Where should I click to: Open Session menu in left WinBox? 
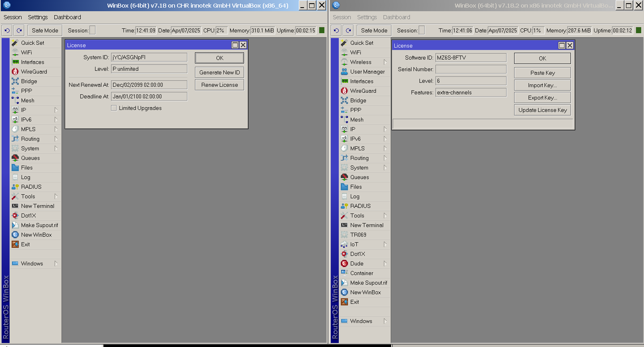(13, 17)
